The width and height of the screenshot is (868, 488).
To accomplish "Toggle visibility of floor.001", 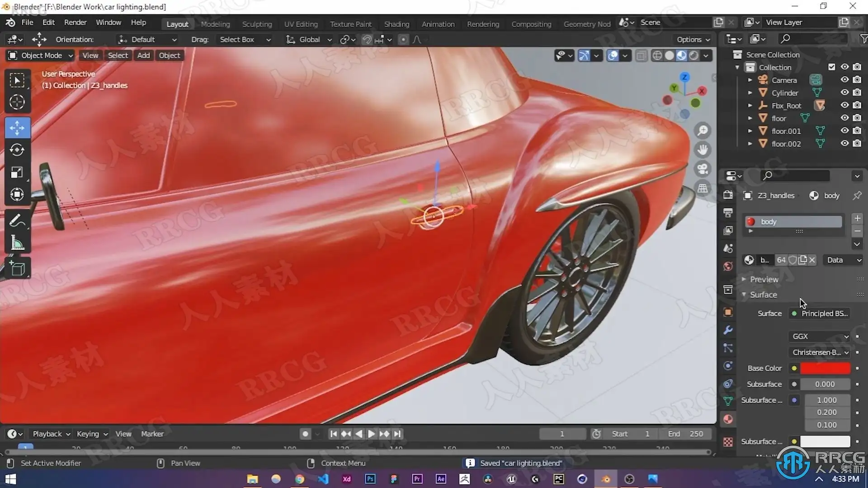I will [x=844, y=131].
